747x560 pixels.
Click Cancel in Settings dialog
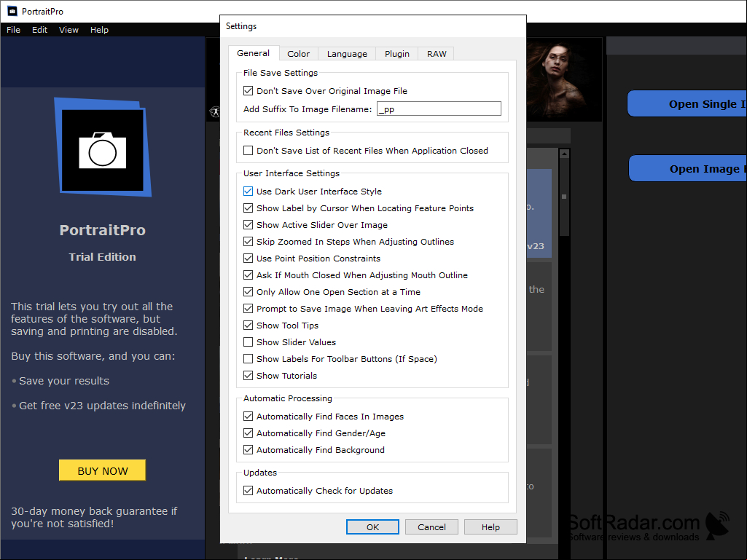pos(431,527)
